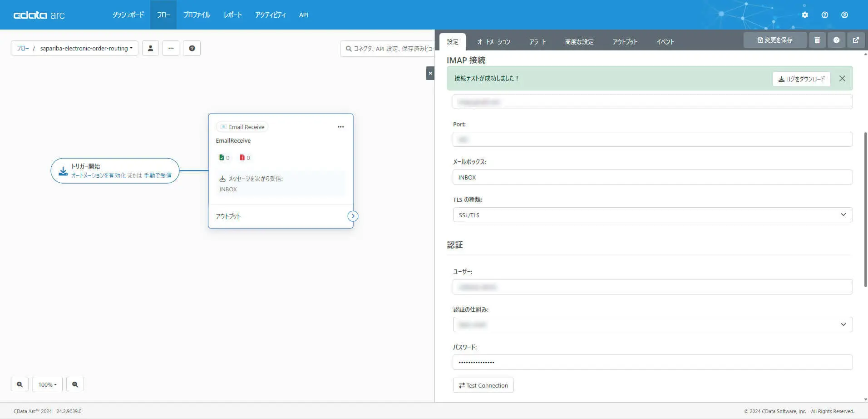Click the 手動で受信 link
Viewport: 868px width, 419px height.
(x=158, y=175)
